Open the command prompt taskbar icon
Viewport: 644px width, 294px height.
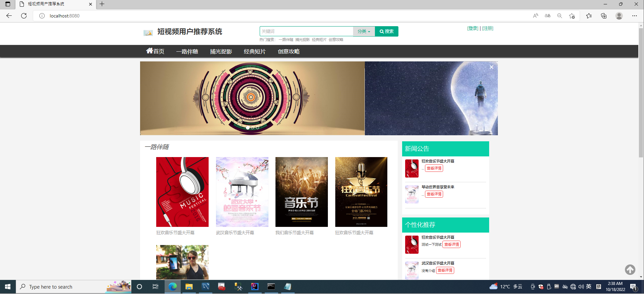tap(271, 287)
